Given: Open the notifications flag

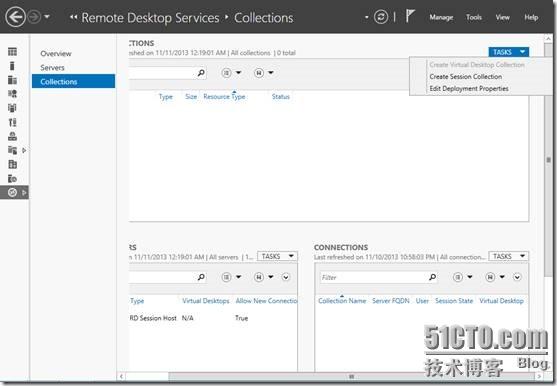Looking at the screenshot, I should point(410,16).
